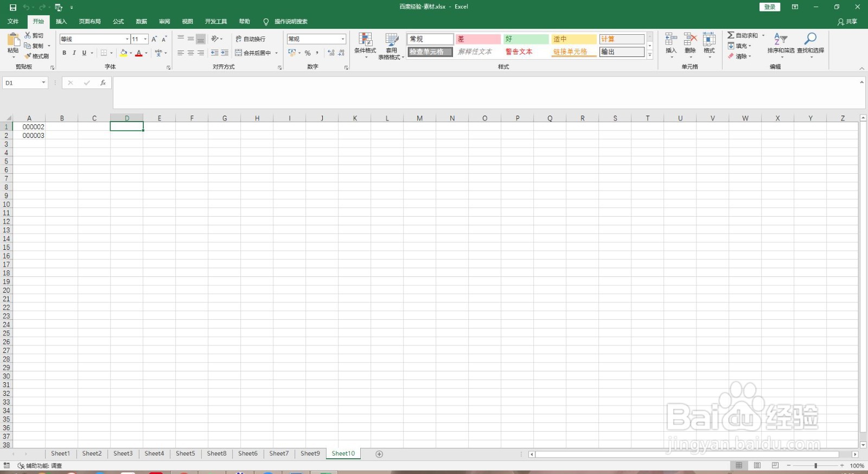Click the comma style icon

tap(317, 53)
